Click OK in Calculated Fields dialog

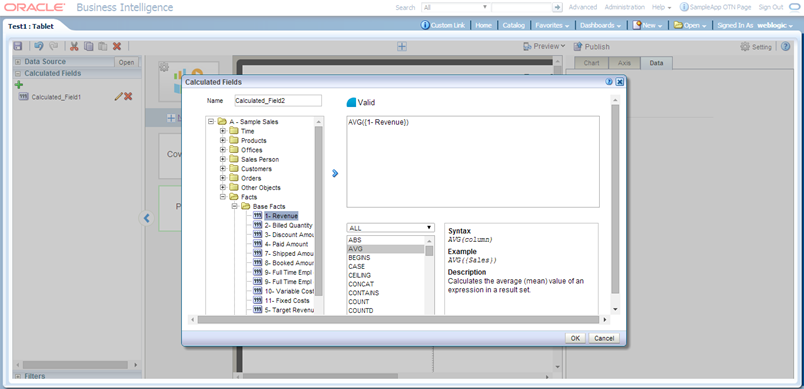click(x=575, y=338)
